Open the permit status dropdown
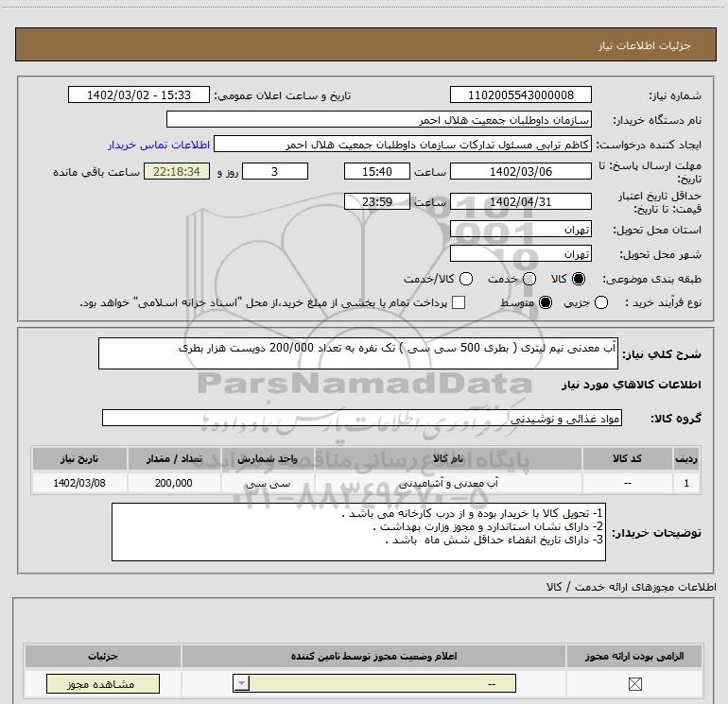Viewport: 728px width, 704px height. pyautogui.click(x=374, y=683)
